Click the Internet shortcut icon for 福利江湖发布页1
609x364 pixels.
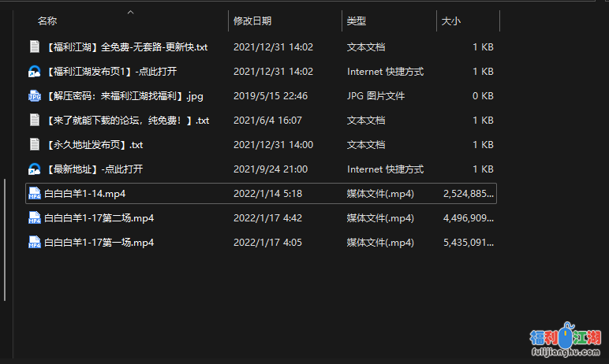[x=34, y=72]
